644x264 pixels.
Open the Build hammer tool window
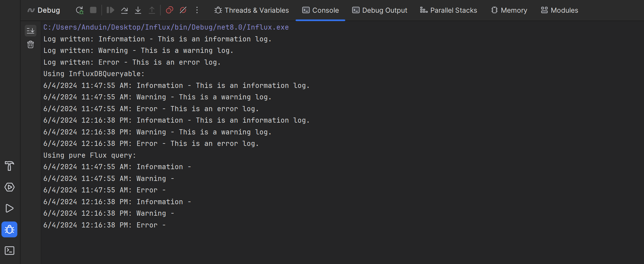coord(9,166)
